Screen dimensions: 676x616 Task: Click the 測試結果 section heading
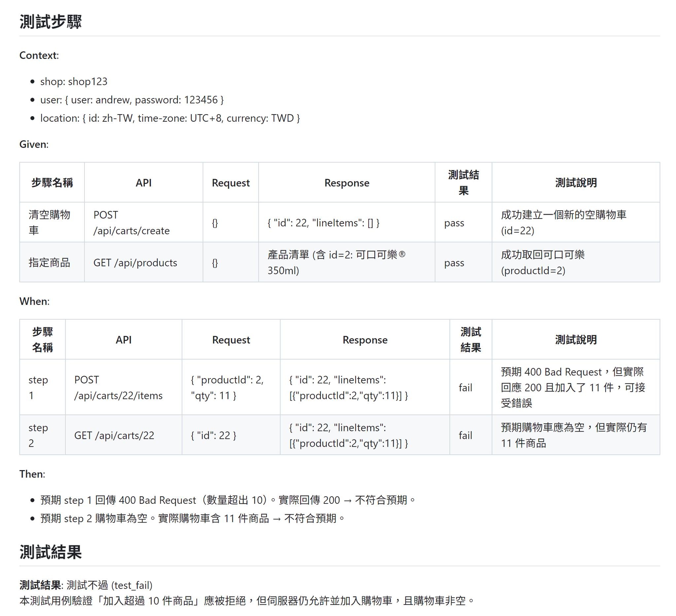51,552
